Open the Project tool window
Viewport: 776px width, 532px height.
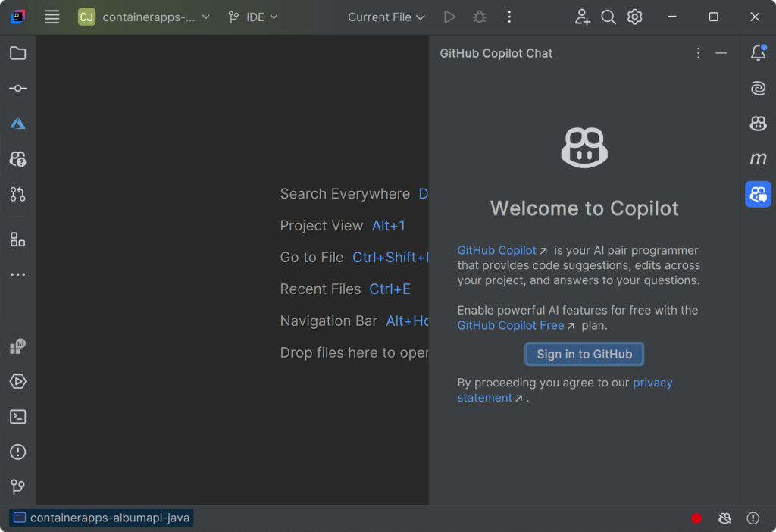[x=18, y=53]
